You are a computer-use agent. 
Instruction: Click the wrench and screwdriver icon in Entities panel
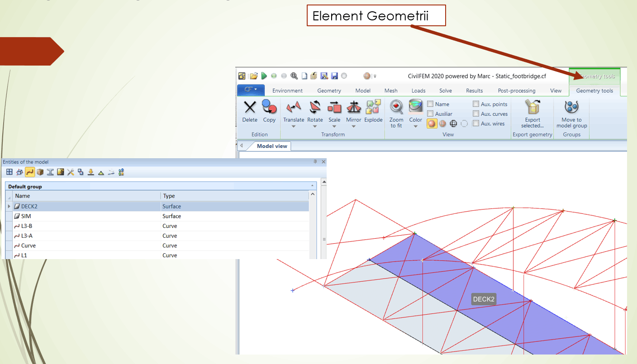[71, 172]
